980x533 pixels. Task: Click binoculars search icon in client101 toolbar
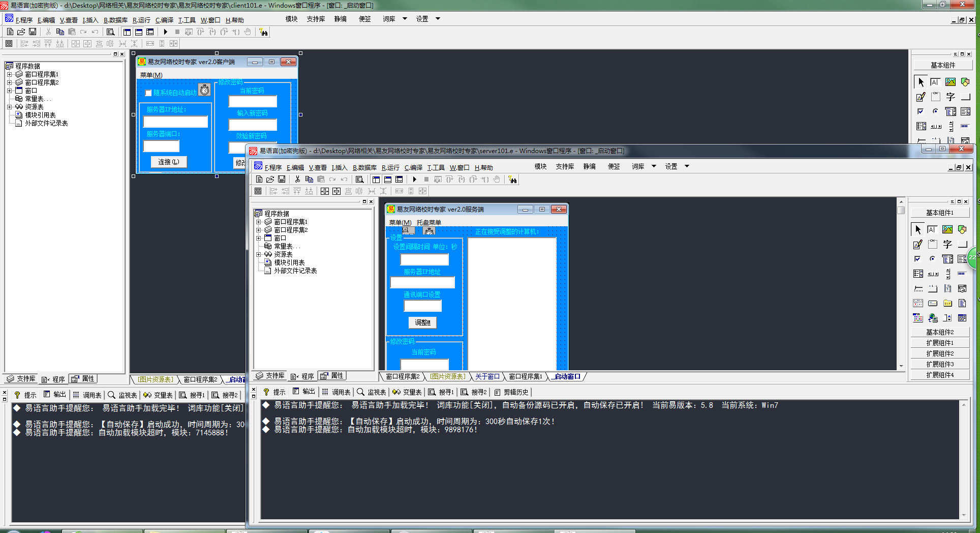(263, 32)
